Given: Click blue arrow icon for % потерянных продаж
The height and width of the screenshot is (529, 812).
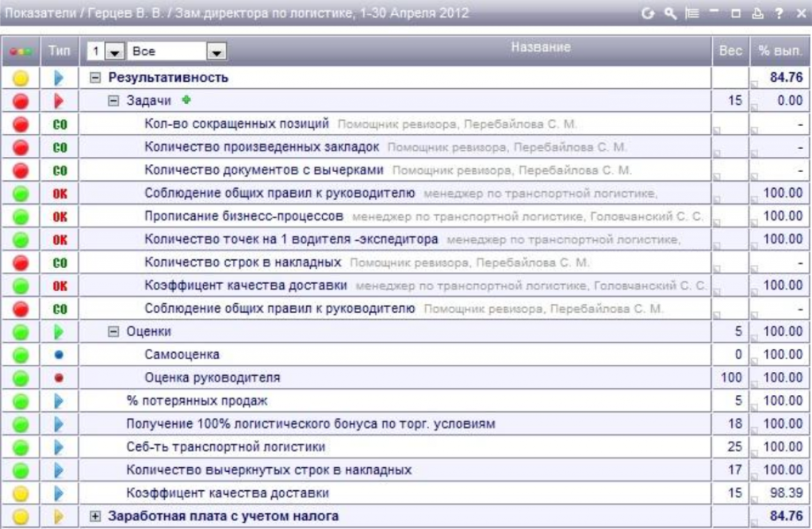Looking at the screenshot, I should (x=59, y=401).
